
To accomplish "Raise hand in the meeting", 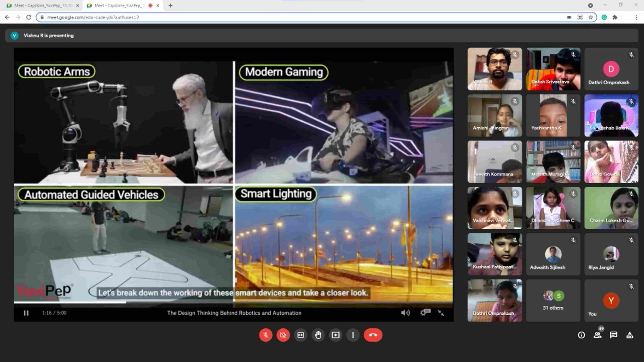I will [x=318, y=335].
